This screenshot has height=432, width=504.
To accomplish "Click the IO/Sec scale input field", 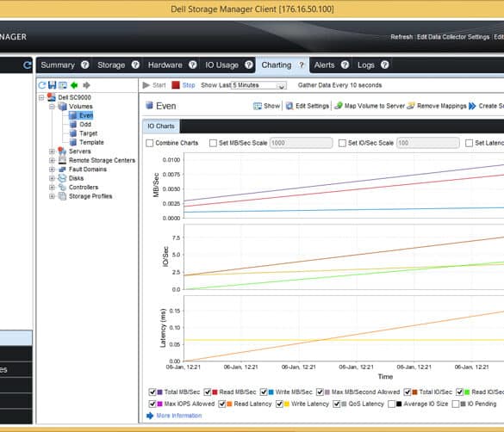I will [x=428, y=143].
